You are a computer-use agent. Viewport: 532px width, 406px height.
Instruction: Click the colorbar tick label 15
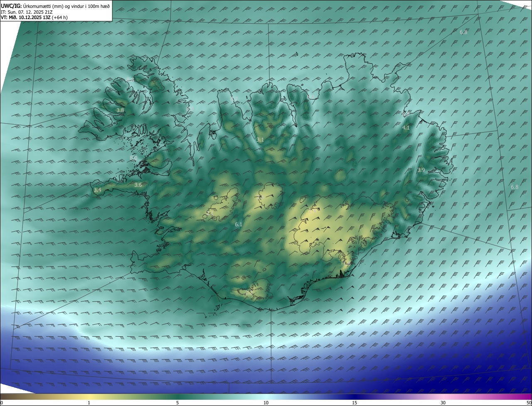click(355, 403)
